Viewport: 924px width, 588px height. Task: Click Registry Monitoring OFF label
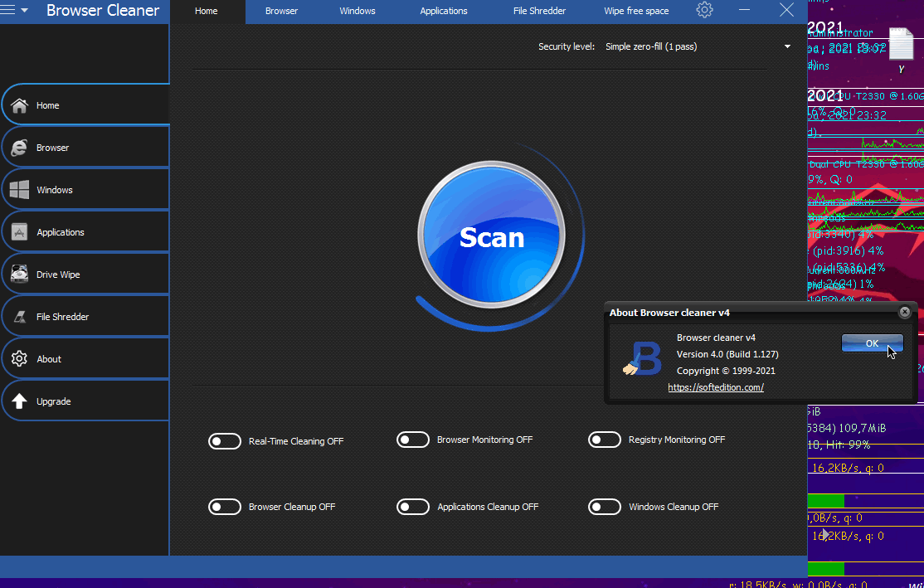click(677, 440)
